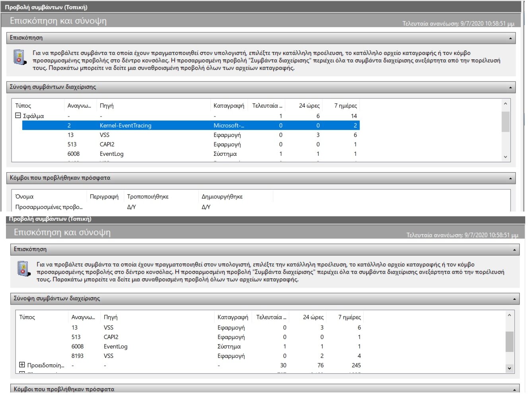Expand the Προειδοποίη... group in the lower window
Image resolution: width=532 pixels, height=396 pixels.
22,365
